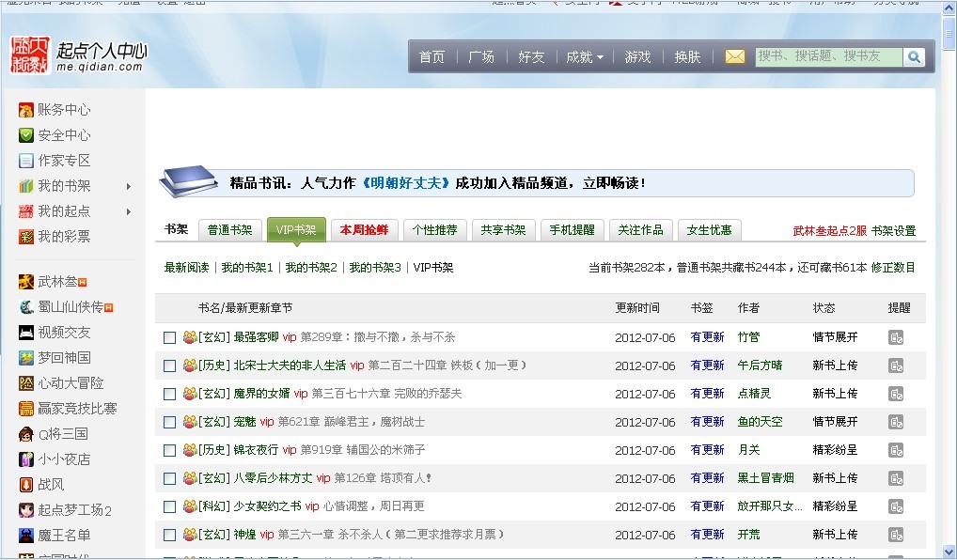Click the magnifier search button

[914, 56]
